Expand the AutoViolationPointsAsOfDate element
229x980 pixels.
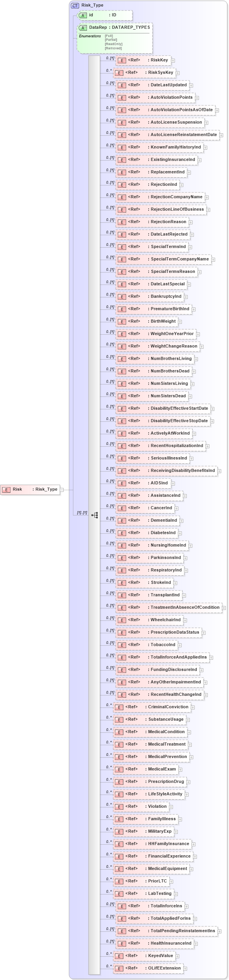pos(217,110)
